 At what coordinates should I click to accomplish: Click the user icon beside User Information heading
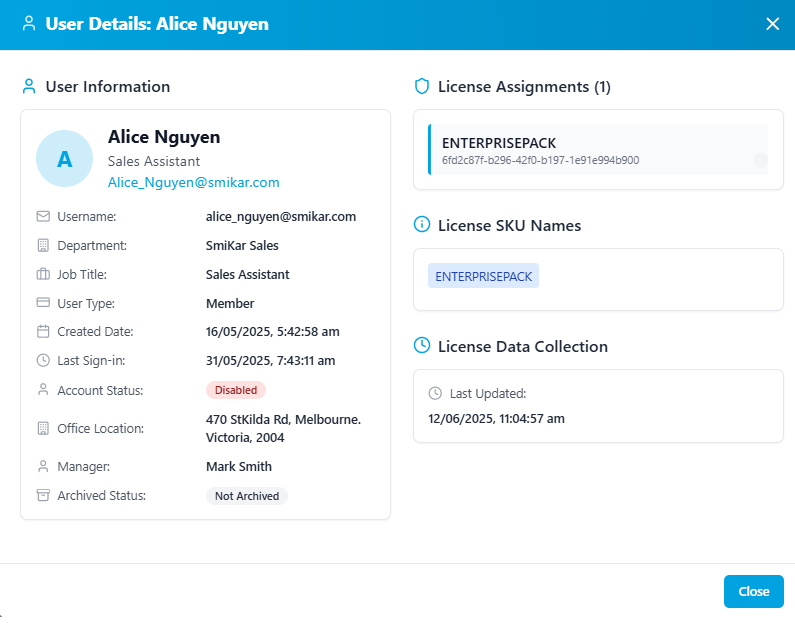pyautogui.click(x=29, y=86)
